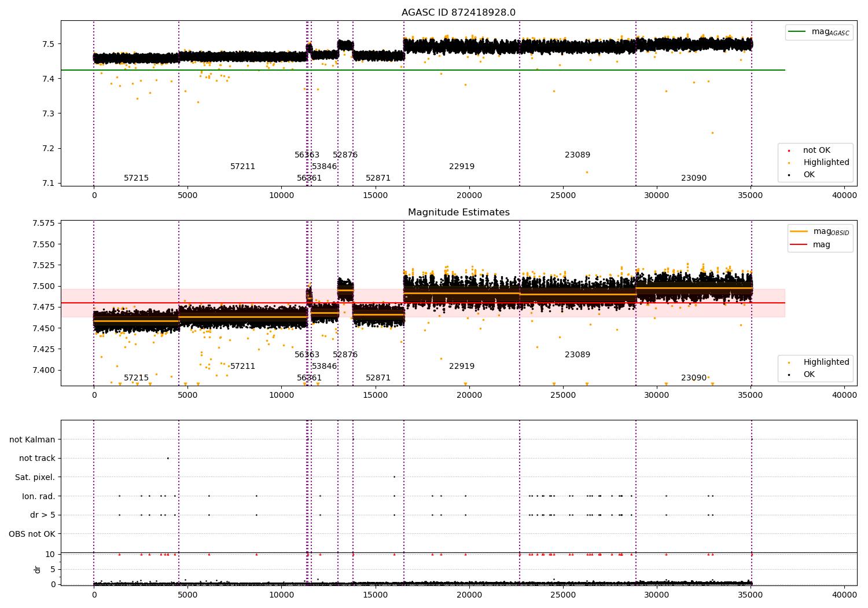Click the 7.500 y-axis tick label

[44, 286]
